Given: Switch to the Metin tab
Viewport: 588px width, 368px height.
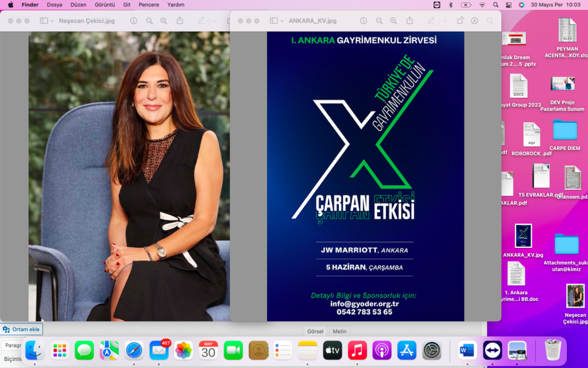Looking at the screenshot, I should point(339,331).
